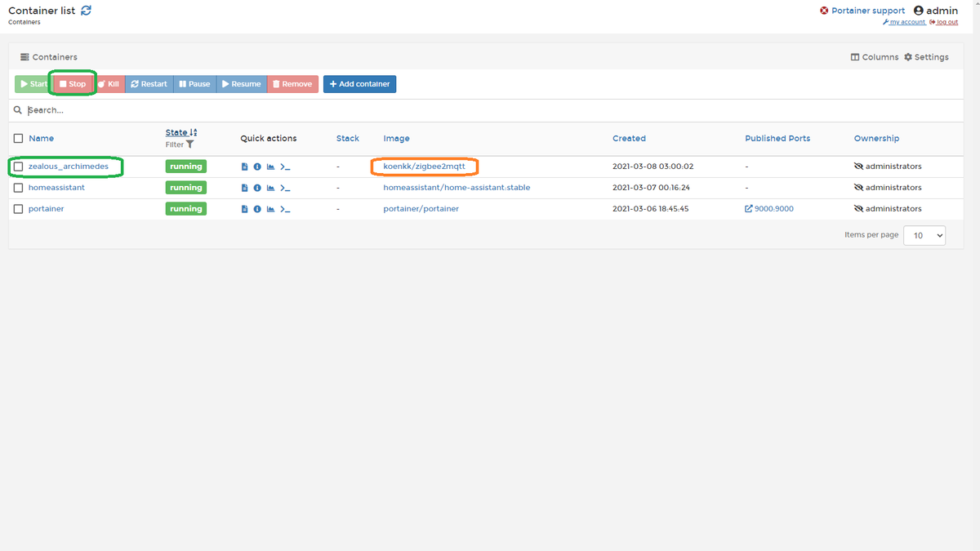The height and width of the screenshot is (551, 980).
Task: Open console icon for portainer container
Action: point(285,209)
